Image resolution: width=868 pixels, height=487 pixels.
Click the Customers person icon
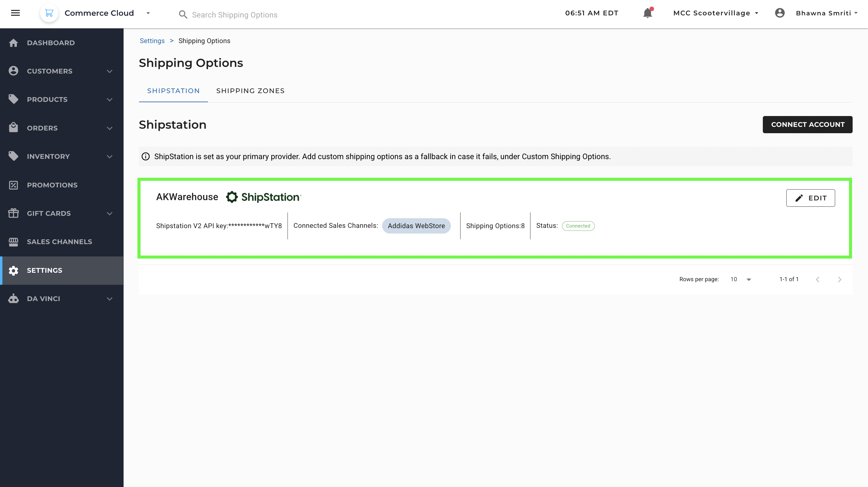pyautogui.click(x=13, y=71)
